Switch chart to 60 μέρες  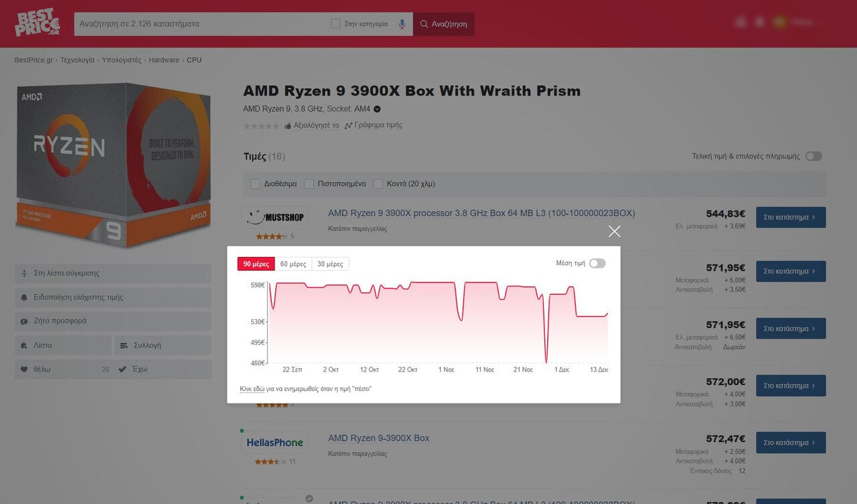tap(293, 264)
